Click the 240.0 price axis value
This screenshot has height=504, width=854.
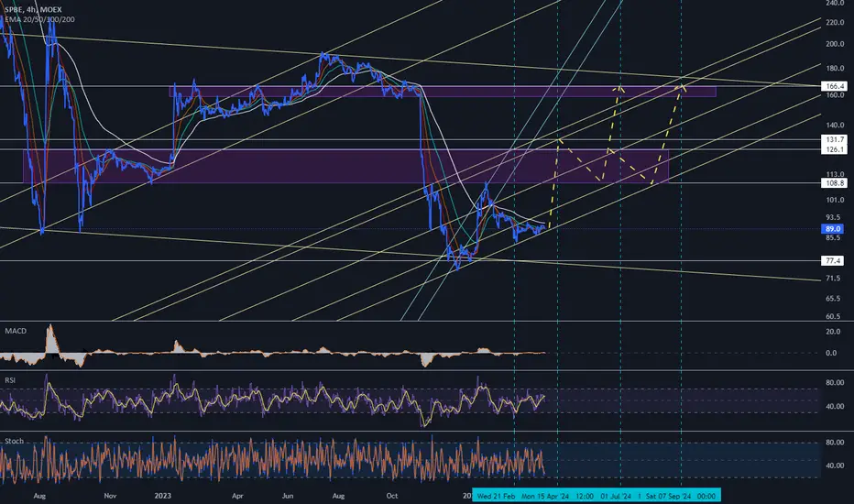(835, 4)
